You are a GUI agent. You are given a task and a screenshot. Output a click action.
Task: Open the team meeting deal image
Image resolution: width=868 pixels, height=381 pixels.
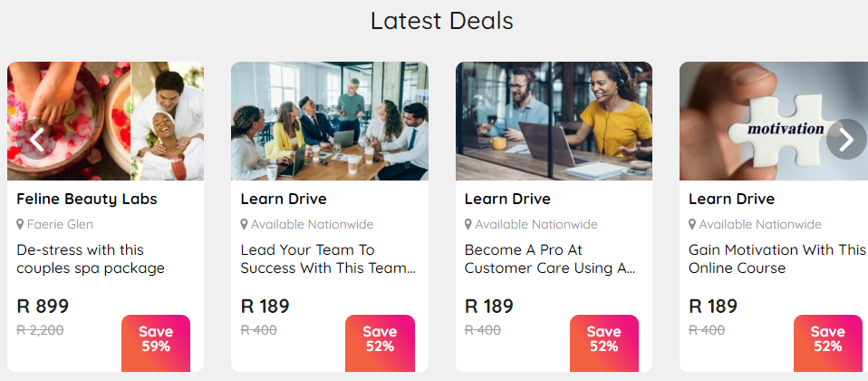coord(330,121)
